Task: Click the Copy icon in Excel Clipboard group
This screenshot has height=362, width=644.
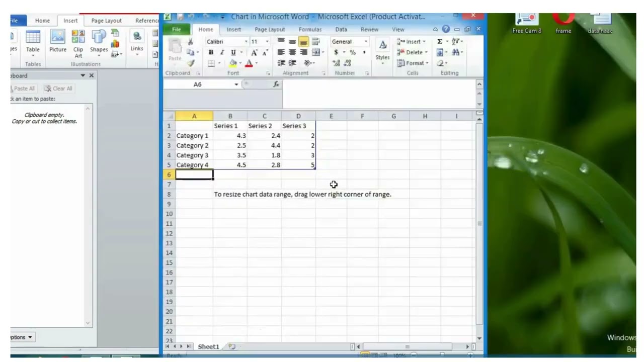Action: point(190,52)
